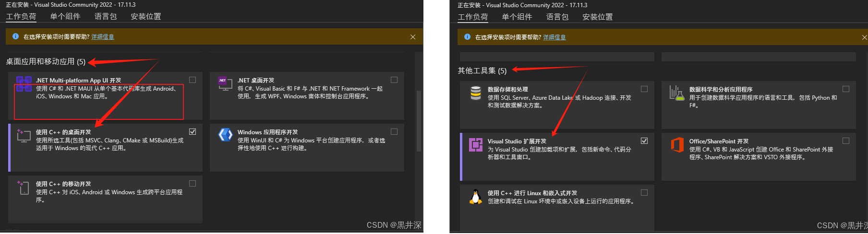The height and width of the screenshot is (234, 868).
Task: Switch to 单个组件 tab in left window
Action: click(x=65, y=16)
